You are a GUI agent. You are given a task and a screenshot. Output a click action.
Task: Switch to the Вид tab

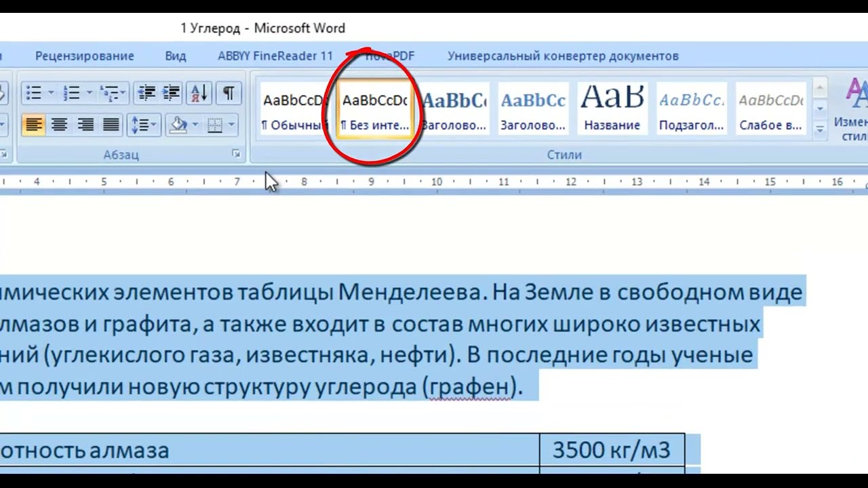(176, 56)
